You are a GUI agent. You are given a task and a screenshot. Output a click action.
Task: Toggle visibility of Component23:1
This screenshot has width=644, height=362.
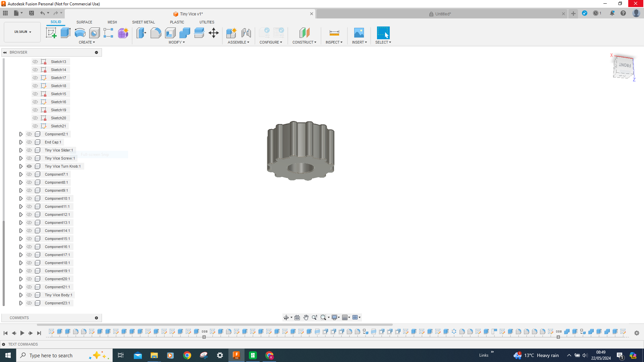pyautogui.click(x=29, y=303)
